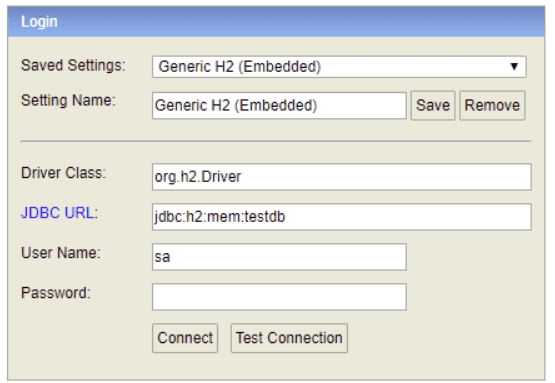This screenshot has height=383, width=555.
Task: Click the Saved Settings label
Action: coord(73,65)
